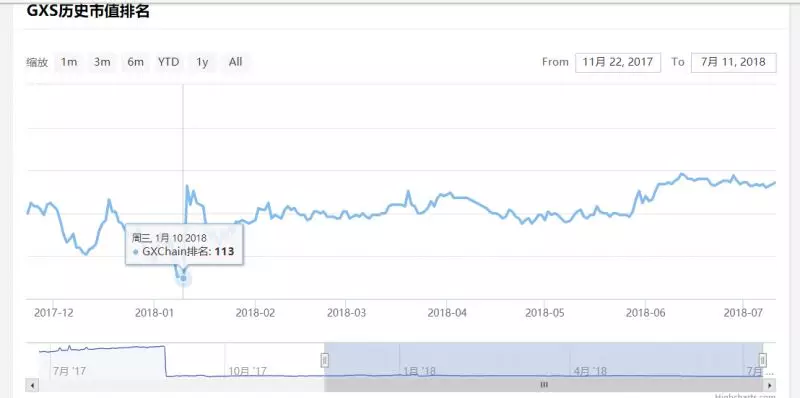The width and height of the screenshot is (800, 398).
Task: Click the navigator scrollbar left arrow
Action: tap(32, 385)
